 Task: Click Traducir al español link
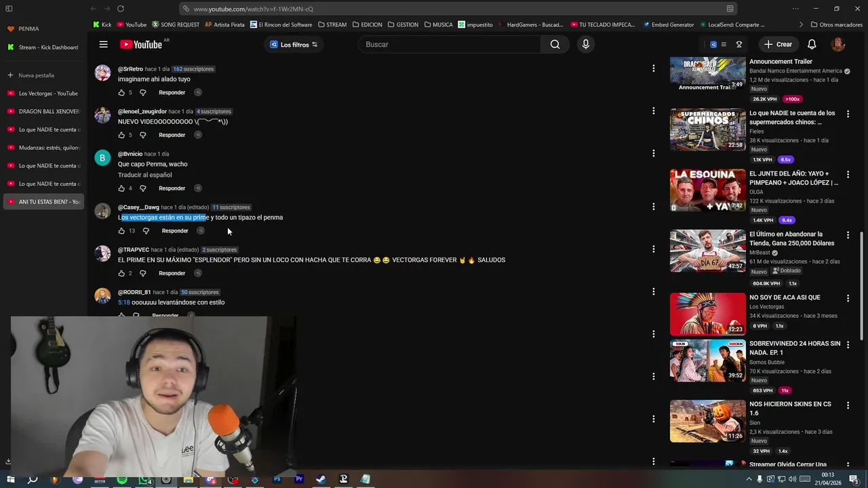(144, 175)
